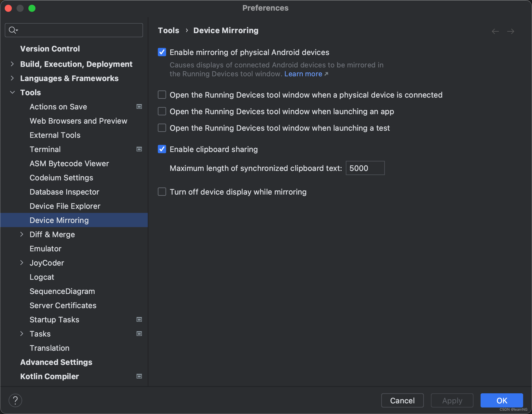Expand the Diff & Merge node

click(x=22, y=235)
